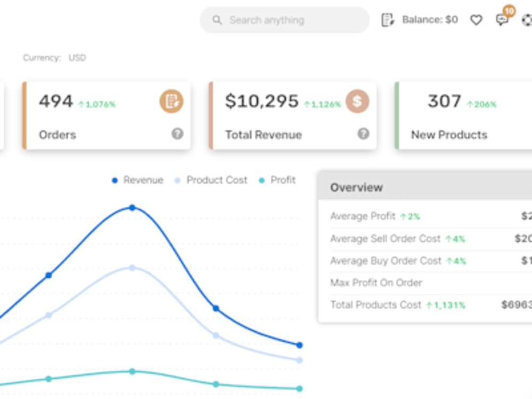The width and height of the screenshot is (532, 399).
Task: Open the USD currency selector
Action: tap(77, 57)
